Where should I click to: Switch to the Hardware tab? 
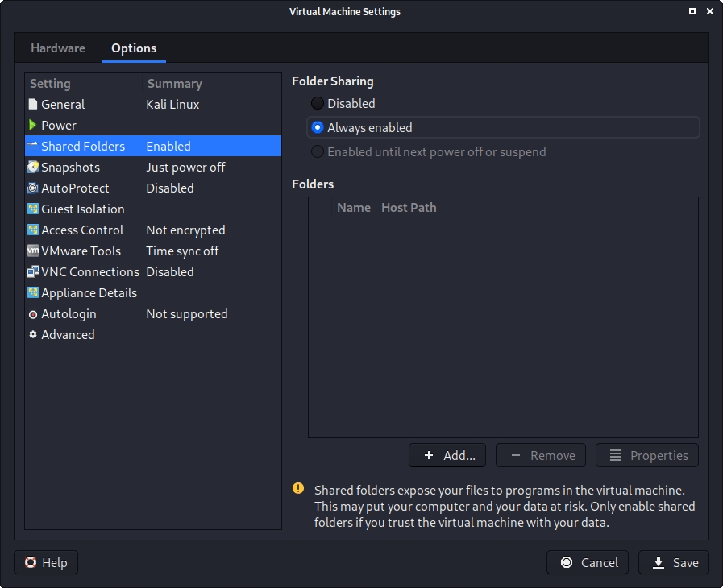pos(58,48)
